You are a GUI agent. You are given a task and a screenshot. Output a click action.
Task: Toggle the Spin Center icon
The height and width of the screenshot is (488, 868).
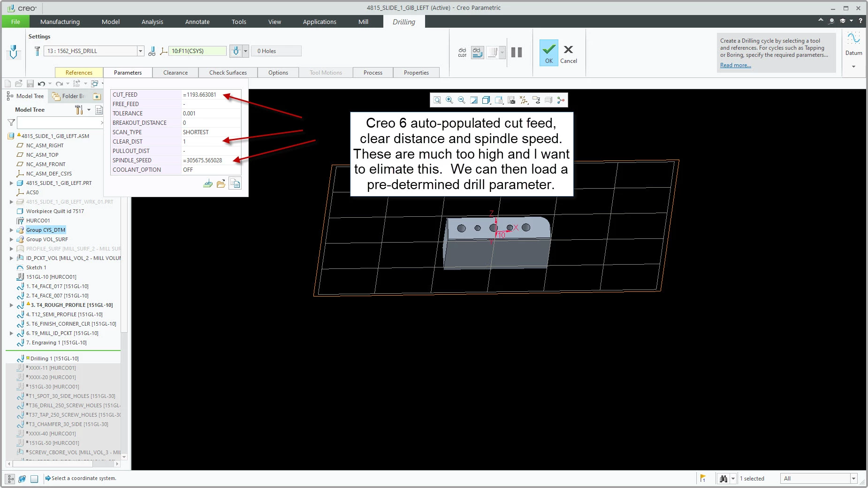pos(561,100)
